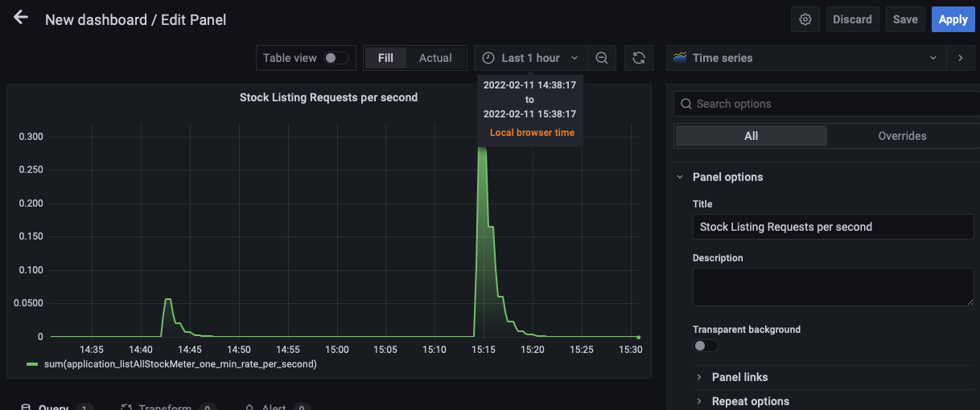Open Time series visualization picker
The width and height of the screenshot is (980, 410).
(806, 58)
